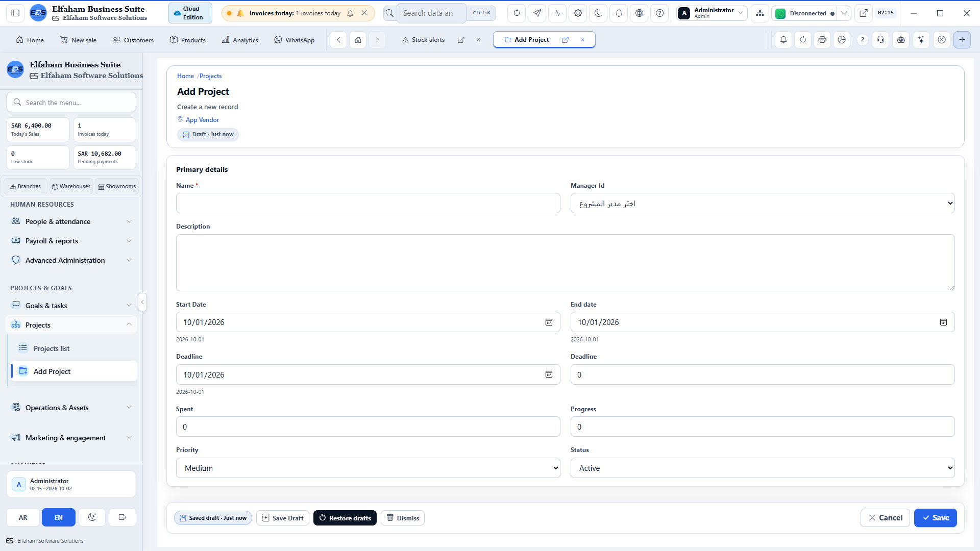Click the Restore drafts button
The width and height of the screenshot is (980, 551).
coord(345,518)
